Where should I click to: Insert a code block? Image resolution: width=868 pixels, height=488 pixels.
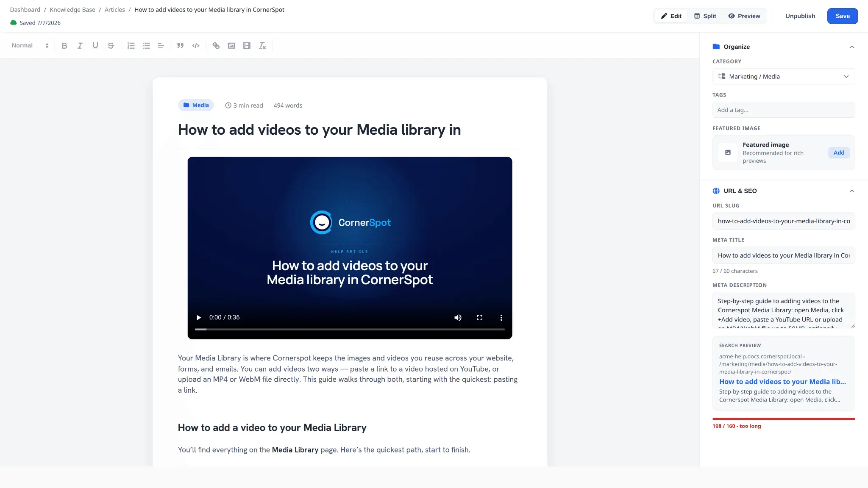click(x=196, y=46)
